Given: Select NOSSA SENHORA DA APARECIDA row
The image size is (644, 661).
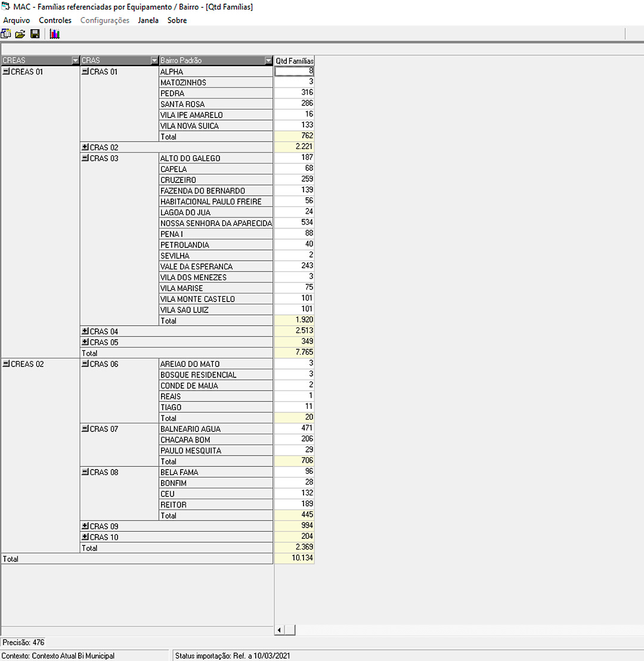Looking at the screenshot, I should coord(216,223).
